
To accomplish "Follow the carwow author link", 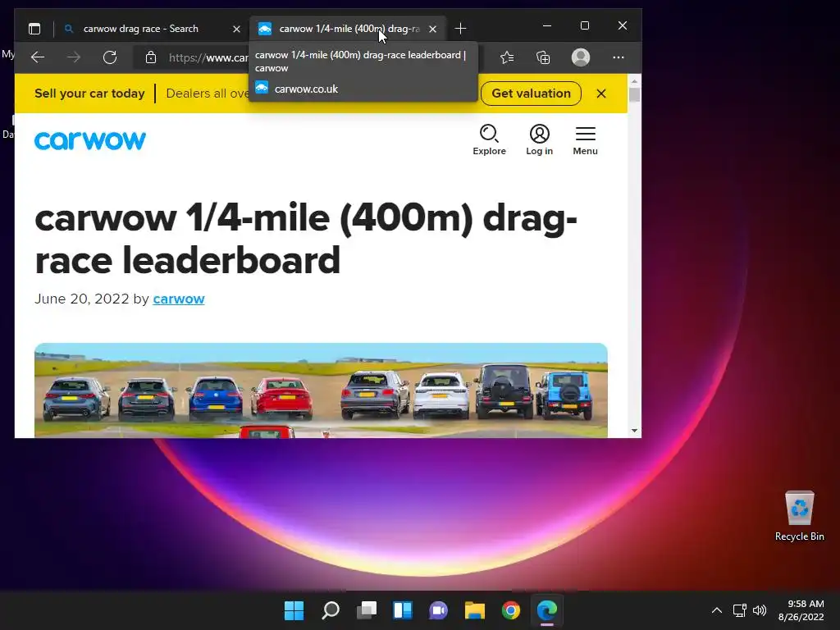I will click(178, 299).
